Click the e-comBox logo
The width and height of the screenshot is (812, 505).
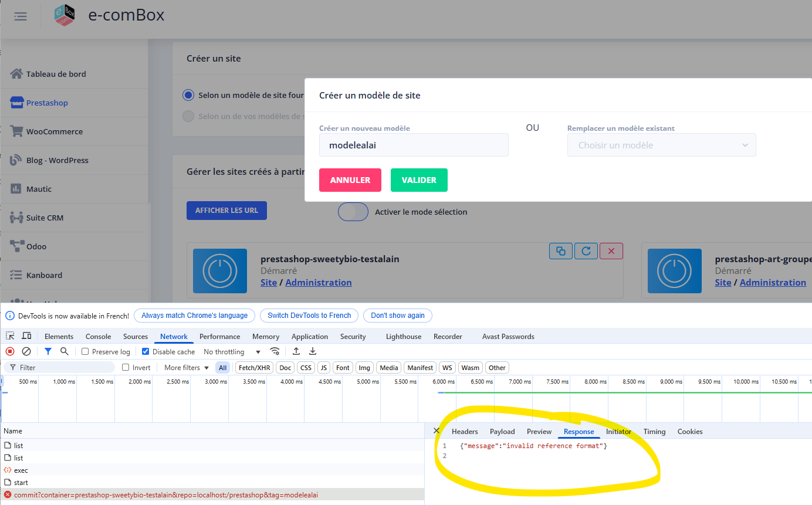[65, 15]
